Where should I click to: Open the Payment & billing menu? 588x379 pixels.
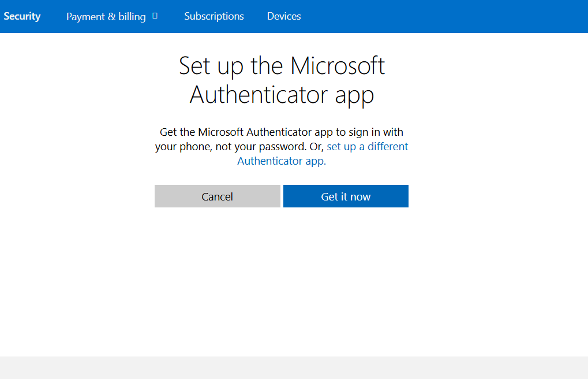[106, 17]
